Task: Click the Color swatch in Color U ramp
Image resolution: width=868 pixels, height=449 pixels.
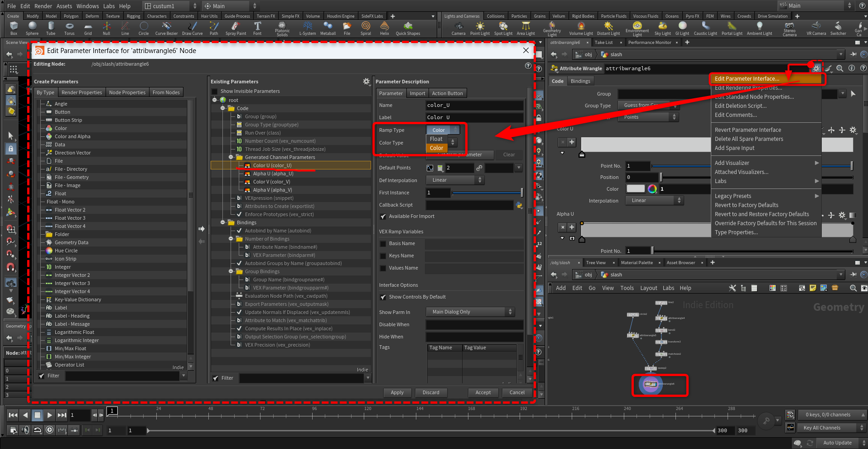Action: click(636, 189)
